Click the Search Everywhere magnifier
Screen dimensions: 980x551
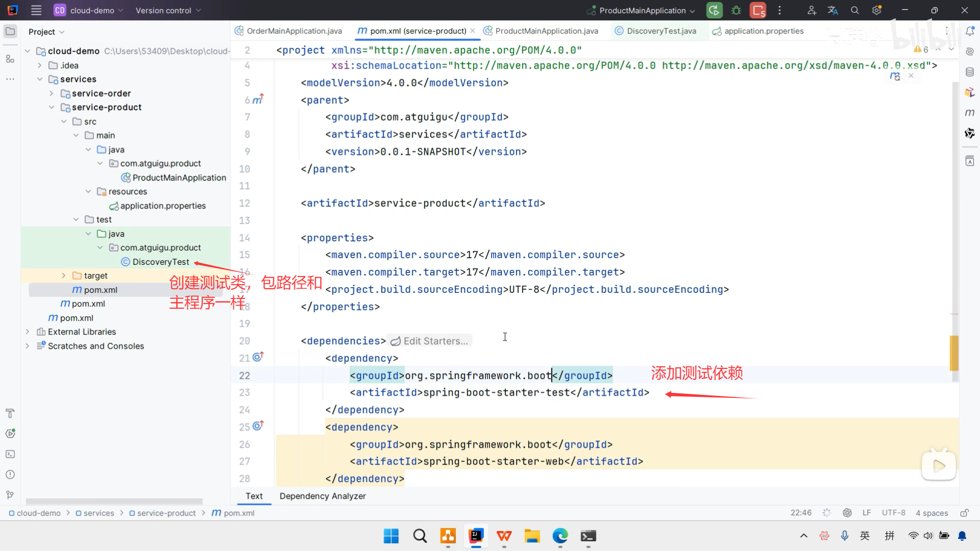point(855,10)
